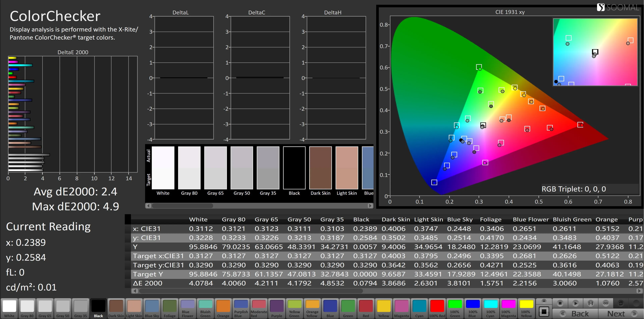
Task: Select the 100% Green swatch
Action: pos(455,308)
